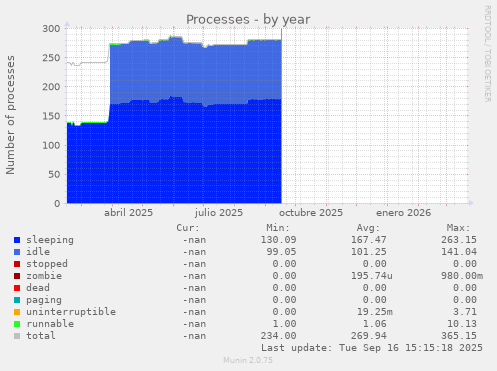The image size is (497, 371).
Task: Click zombie average value 195.74u
Action: point(372,276)
